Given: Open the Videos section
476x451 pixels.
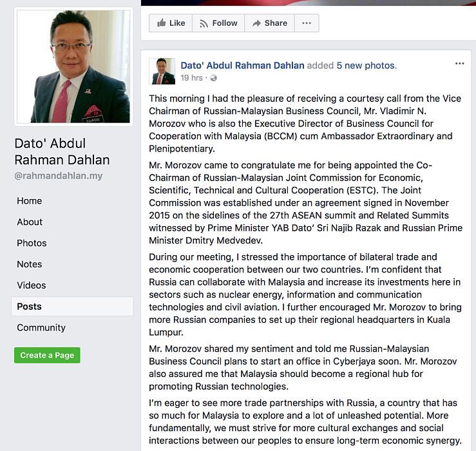Looking at the screenshot, I should click(32, 285).
